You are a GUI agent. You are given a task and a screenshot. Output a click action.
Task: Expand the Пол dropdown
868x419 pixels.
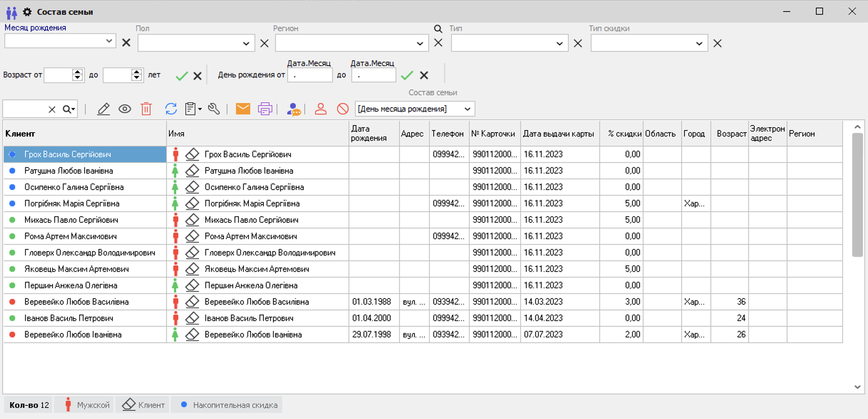tap(246, 43)
